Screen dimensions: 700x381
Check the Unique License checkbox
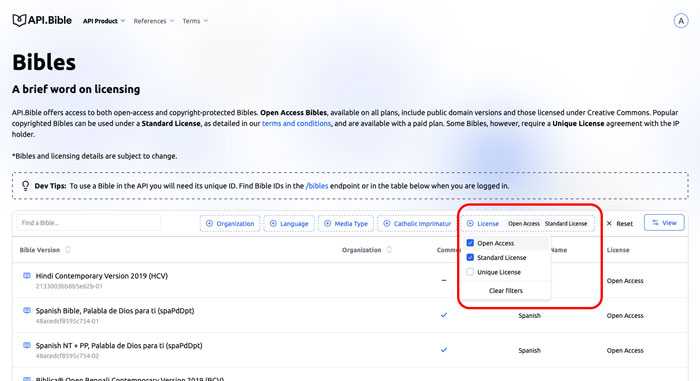click(470, 272)
